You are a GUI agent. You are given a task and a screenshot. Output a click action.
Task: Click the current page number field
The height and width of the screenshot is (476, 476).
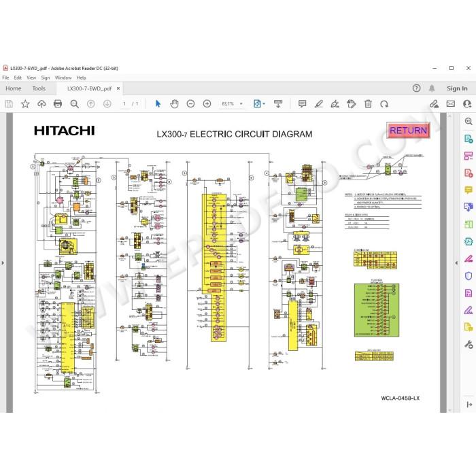click(x=124, y=104)
